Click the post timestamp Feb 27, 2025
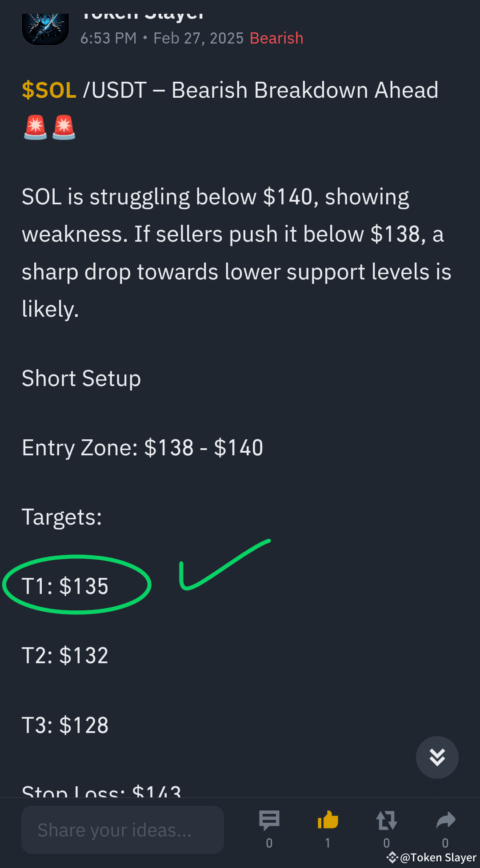480x868 pixels. (x=198, y=38)
